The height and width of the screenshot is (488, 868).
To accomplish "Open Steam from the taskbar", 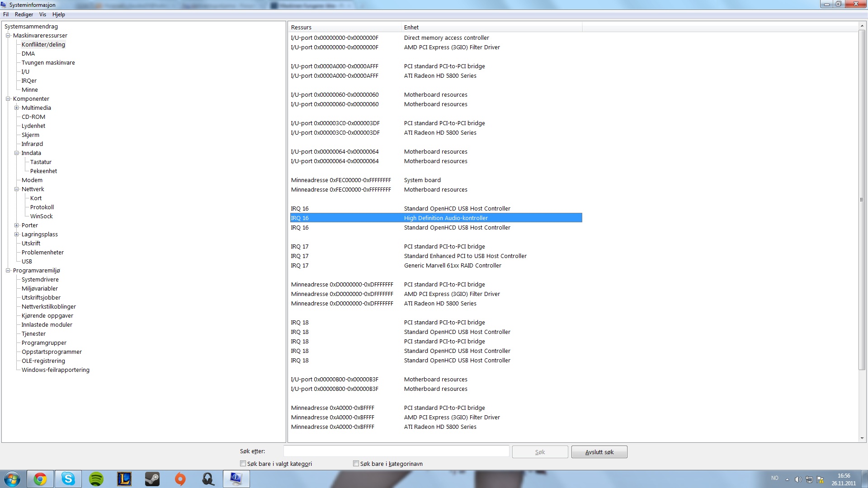I will (x=152, y=479).
